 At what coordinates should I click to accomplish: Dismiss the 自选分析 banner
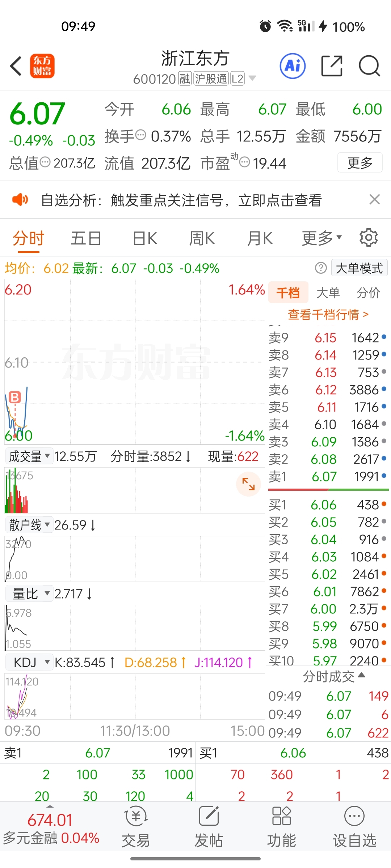[374, 199]
